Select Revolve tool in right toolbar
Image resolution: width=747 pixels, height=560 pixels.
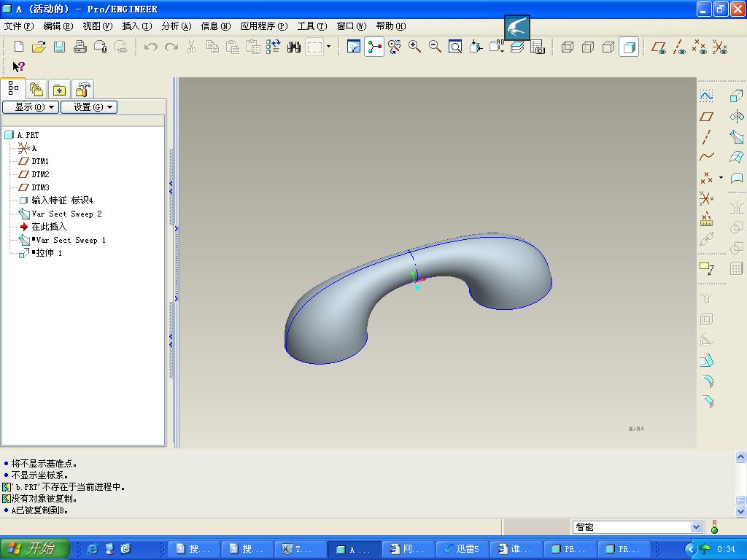(x=737, y=116)
